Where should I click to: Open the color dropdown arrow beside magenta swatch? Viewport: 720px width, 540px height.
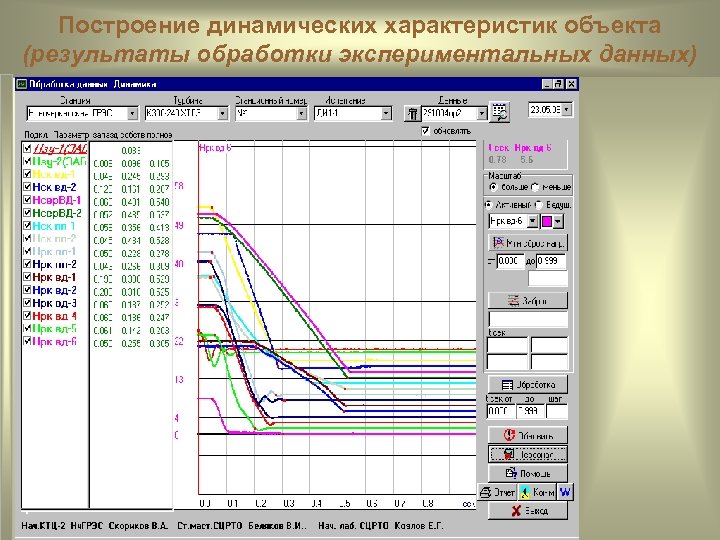coord(558,222)
